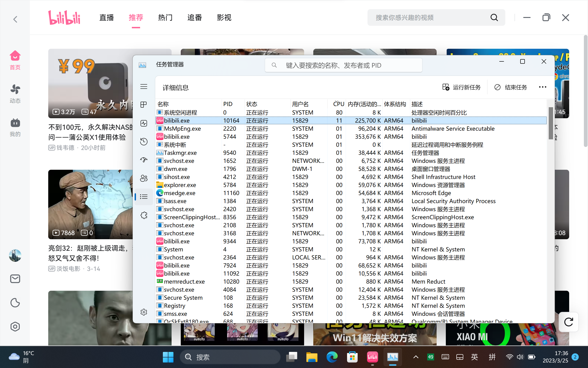
Task: Open the user avatar in bilibili sidebar
Action: click(15, 255)
